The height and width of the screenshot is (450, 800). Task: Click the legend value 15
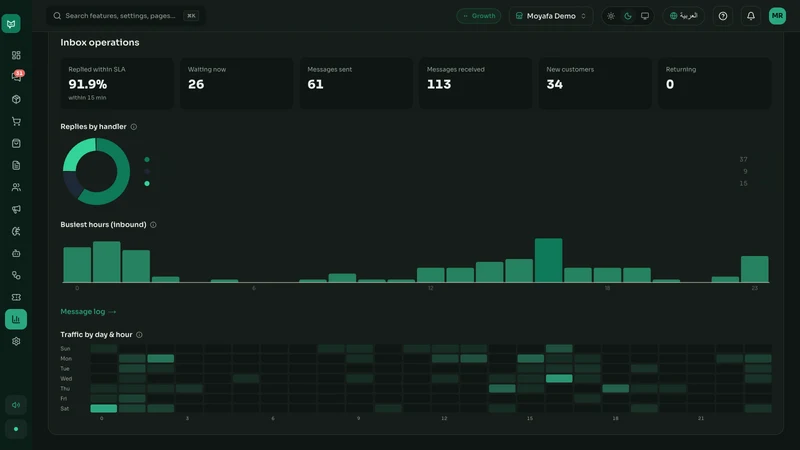click(743, 183)
